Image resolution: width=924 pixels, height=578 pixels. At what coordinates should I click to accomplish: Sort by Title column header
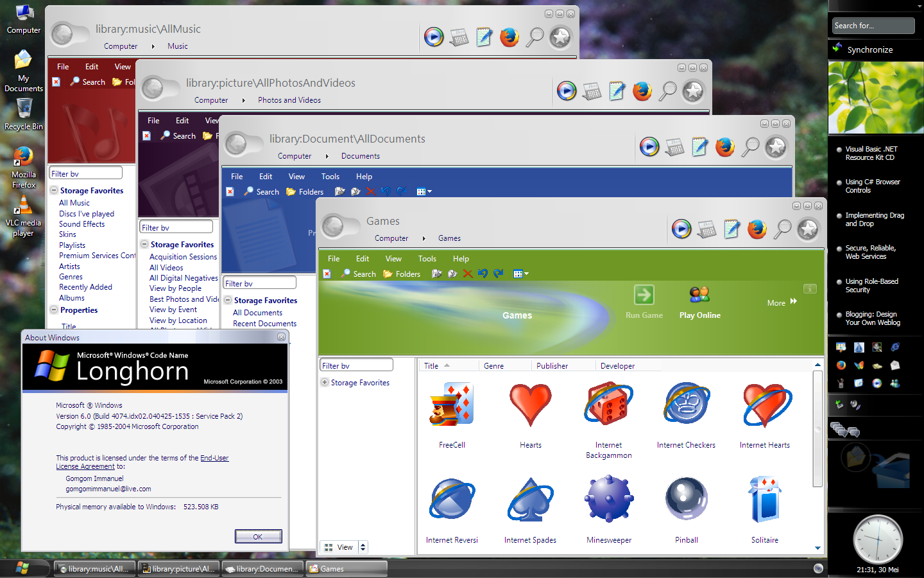pos(449,365)
